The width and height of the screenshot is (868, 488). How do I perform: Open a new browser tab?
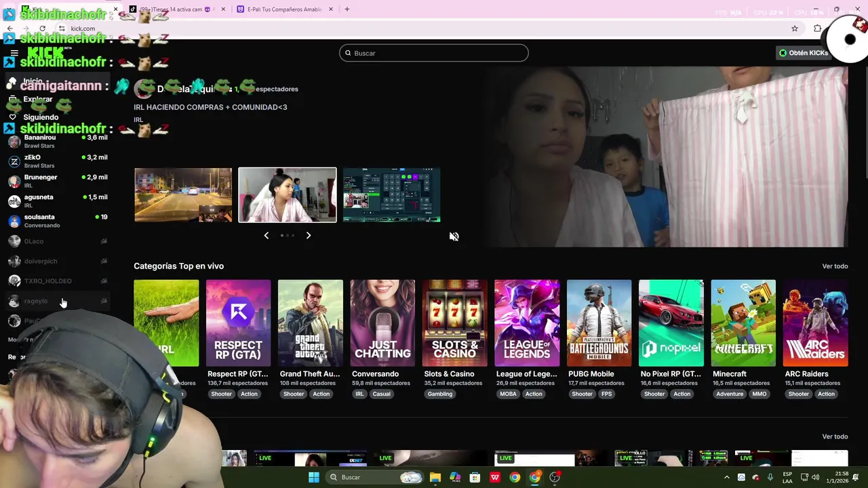click(347, 9)
